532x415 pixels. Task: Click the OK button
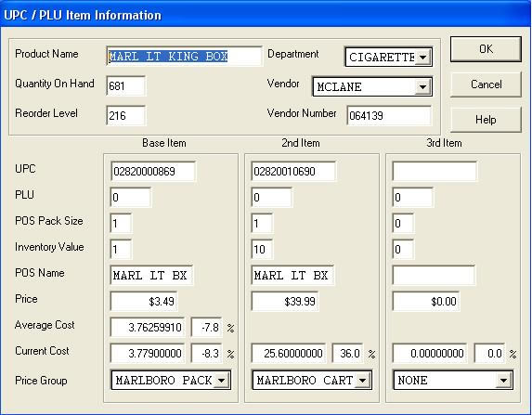[x=486, y=49]
